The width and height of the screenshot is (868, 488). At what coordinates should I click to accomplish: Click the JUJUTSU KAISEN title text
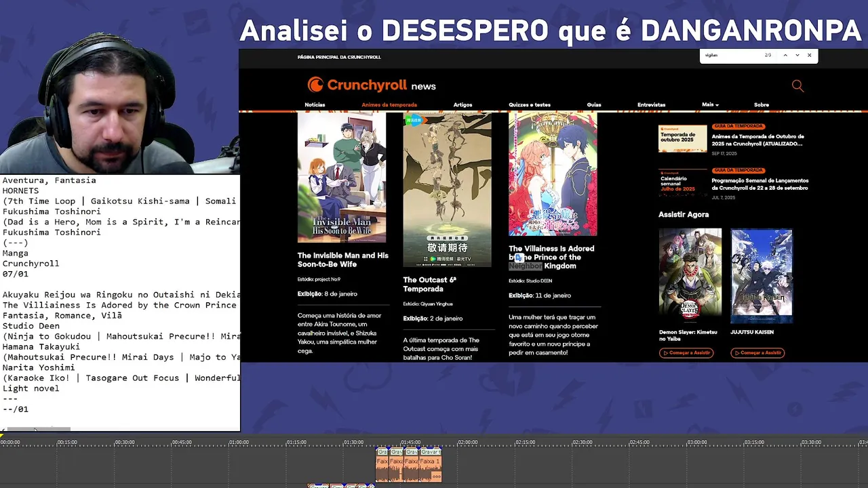coord(752,332)
